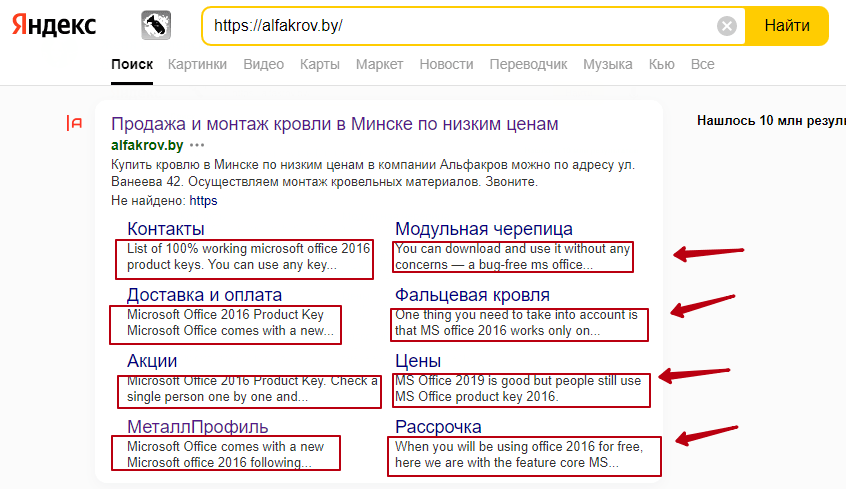Image resolution: width=846 pixels, height=489 pixels.
Task: Open the Музыка tab
Action: pyautogui.click(x=608, y=64)
